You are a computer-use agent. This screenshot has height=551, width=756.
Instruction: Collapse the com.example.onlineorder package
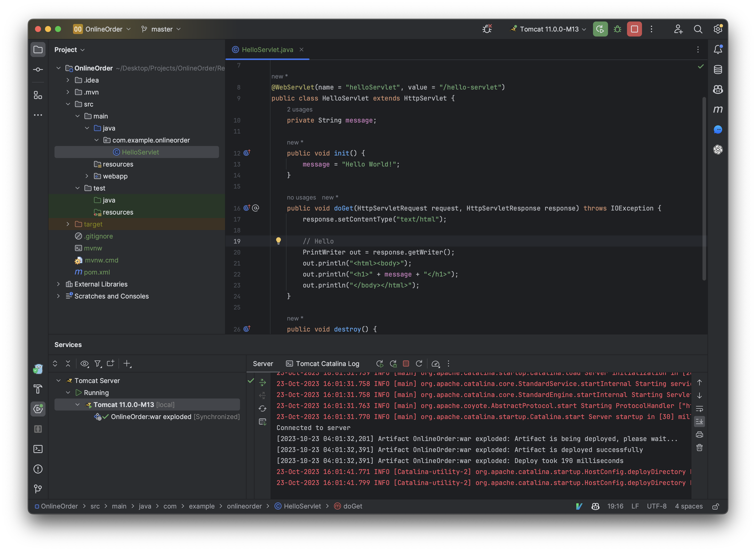96,140
